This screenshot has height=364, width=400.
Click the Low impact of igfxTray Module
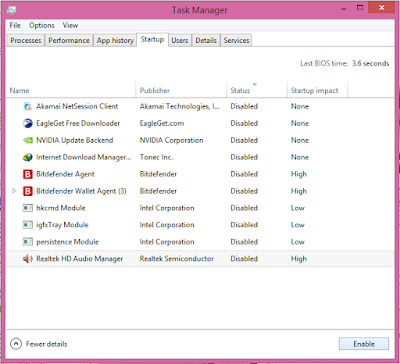pyautogui.click(x=298, y=225)
